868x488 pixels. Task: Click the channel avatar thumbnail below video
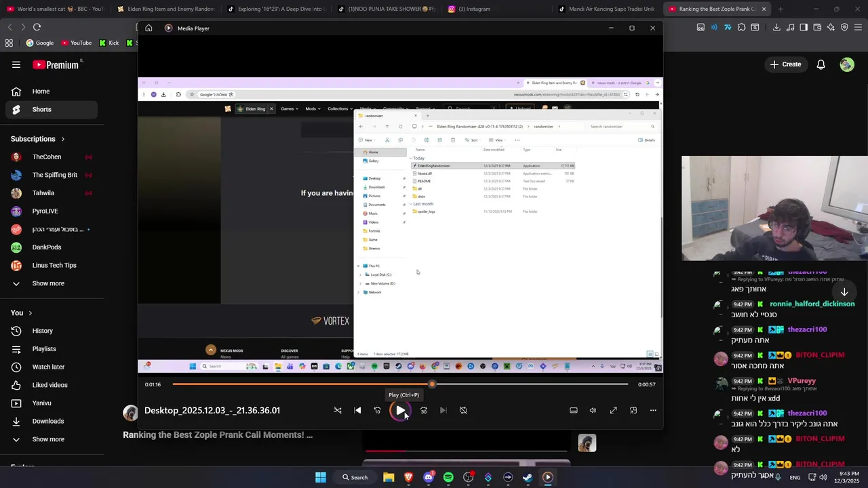pos(587,443)
